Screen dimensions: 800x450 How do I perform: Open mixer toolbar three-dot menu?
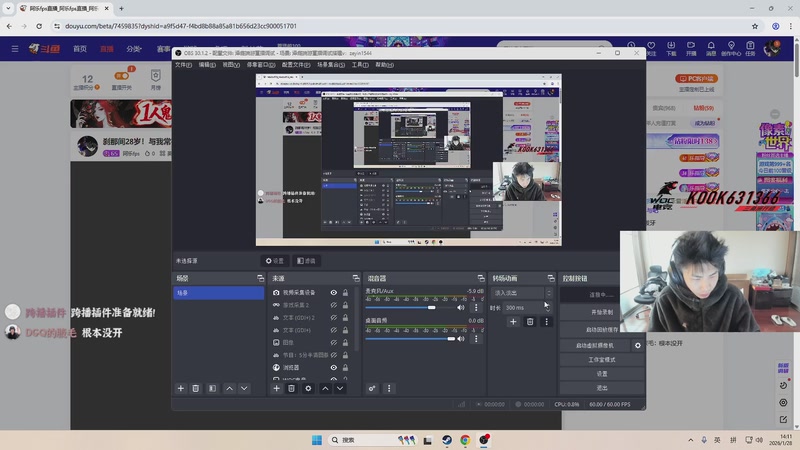[x=389, y=389]
